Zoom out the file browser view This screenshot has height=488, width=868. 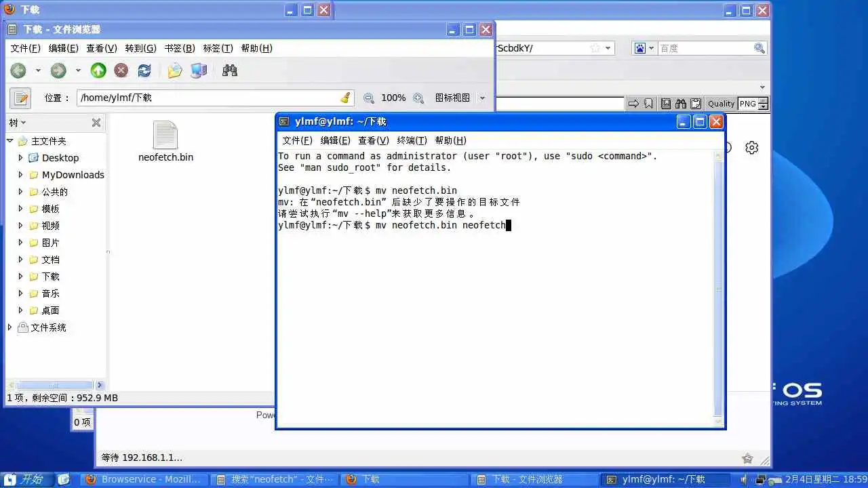(369, 98)
